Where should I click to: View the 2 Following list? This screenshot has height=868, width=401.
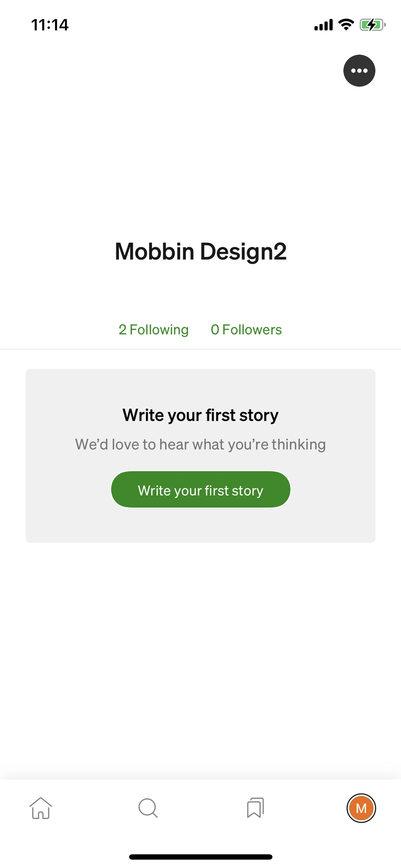154,329
